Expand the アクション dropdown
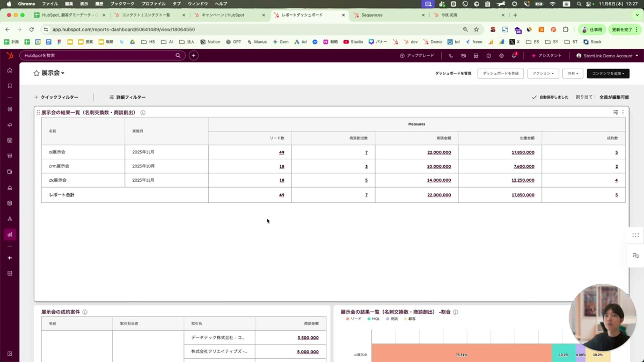644x362 pixels. click(543, 73)
